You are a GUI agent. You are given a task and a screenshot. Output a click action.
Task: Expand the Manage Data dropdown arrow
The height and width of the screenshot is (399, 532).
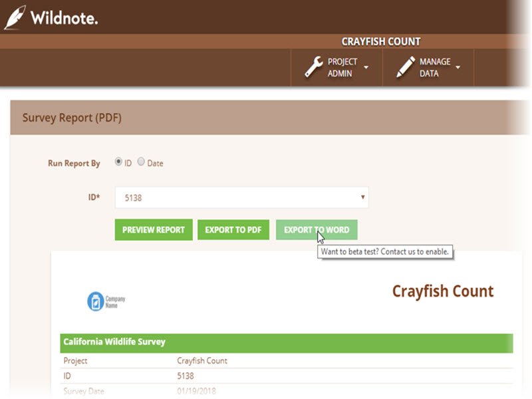458,67
